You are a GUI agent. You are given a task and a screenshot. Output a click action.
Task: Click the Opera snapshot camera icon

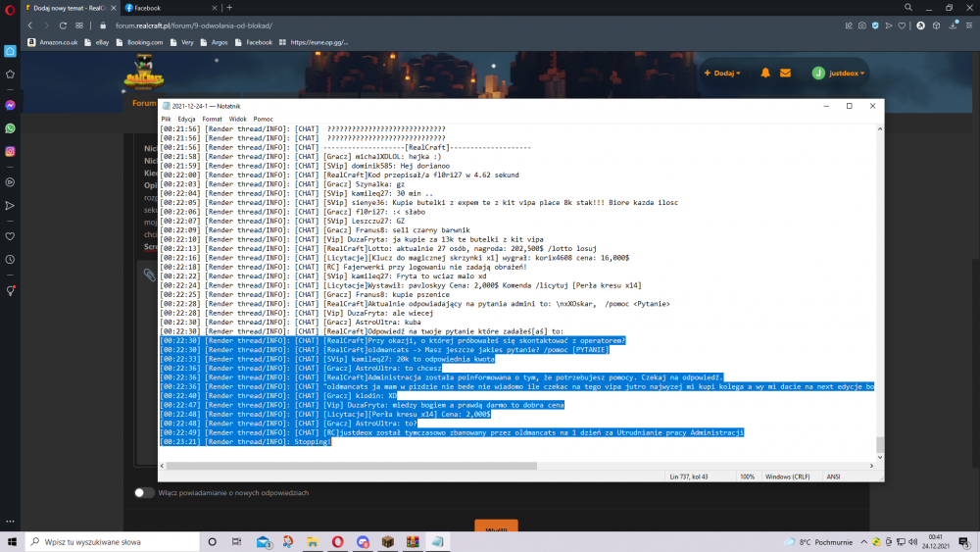pos(861,25)
